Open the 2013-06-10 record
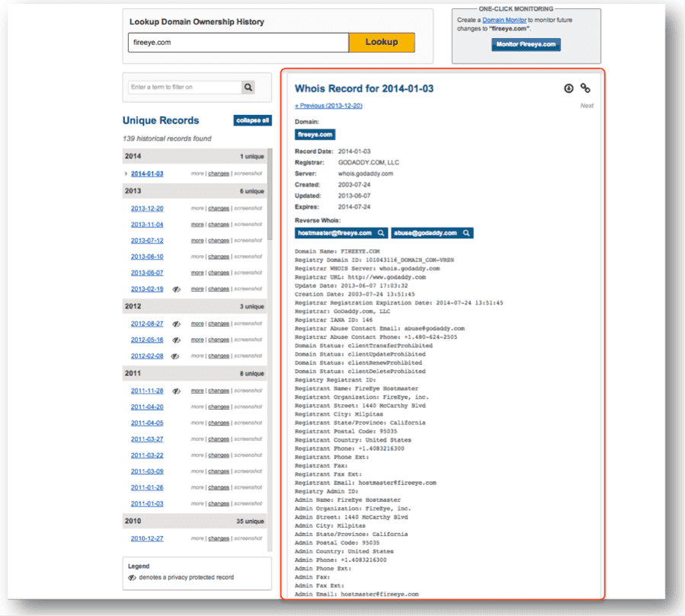 pos(147,257)
